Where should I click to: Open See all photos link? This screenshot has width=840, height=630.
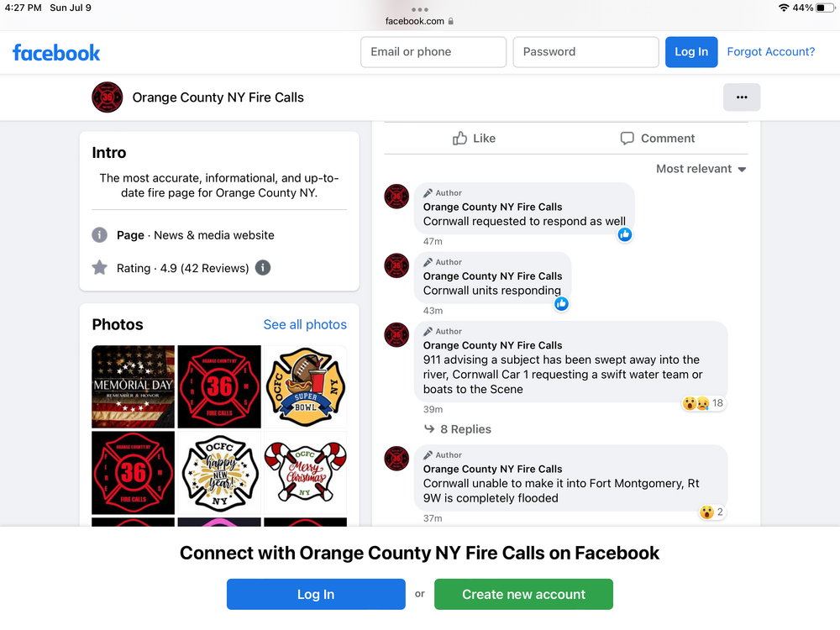tap(305, 324)
